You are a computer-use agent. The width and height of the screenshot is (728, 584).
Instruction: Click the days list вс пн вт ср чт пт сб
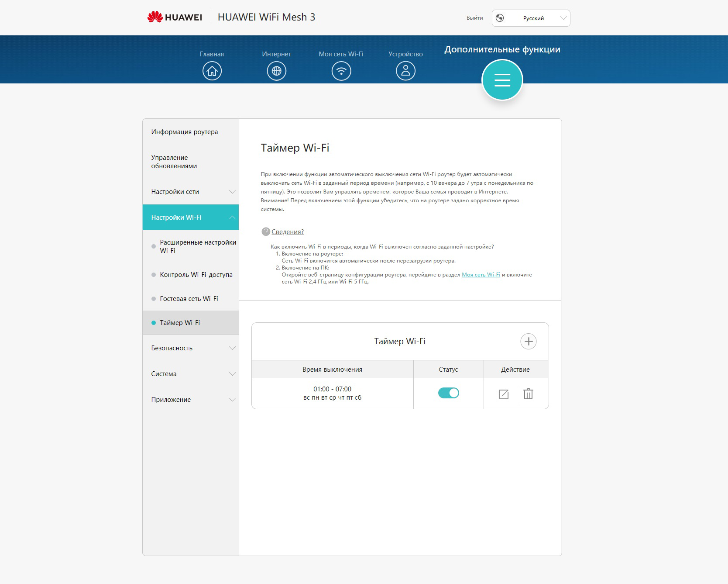click(332, 397)
